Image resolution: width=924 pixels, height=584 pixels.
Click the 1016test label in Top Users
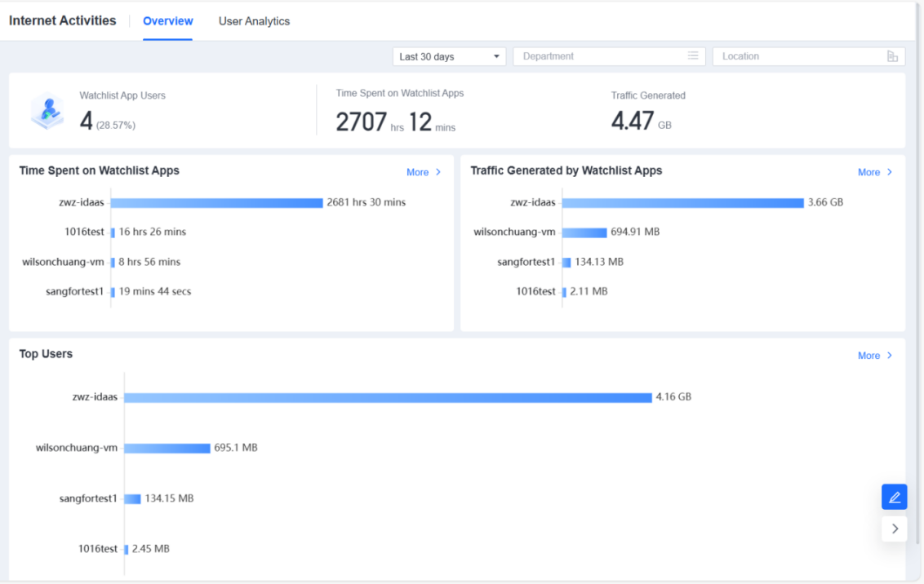coord(98,549)
